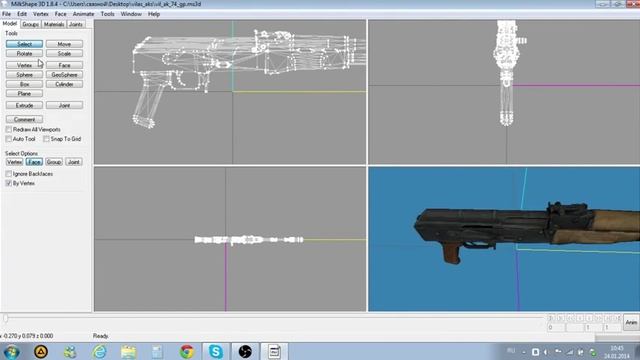
Task: Open the Face menu
Action: point(60,14)
